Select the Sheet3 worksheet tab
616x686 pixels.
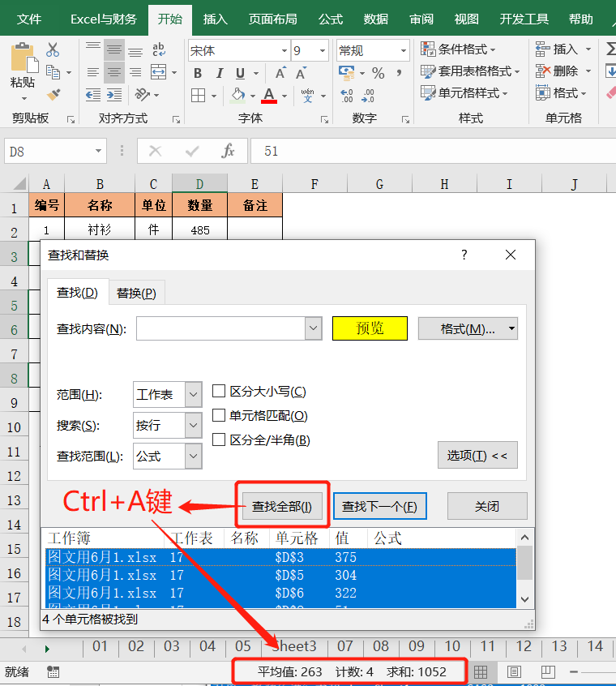[293, 646]
